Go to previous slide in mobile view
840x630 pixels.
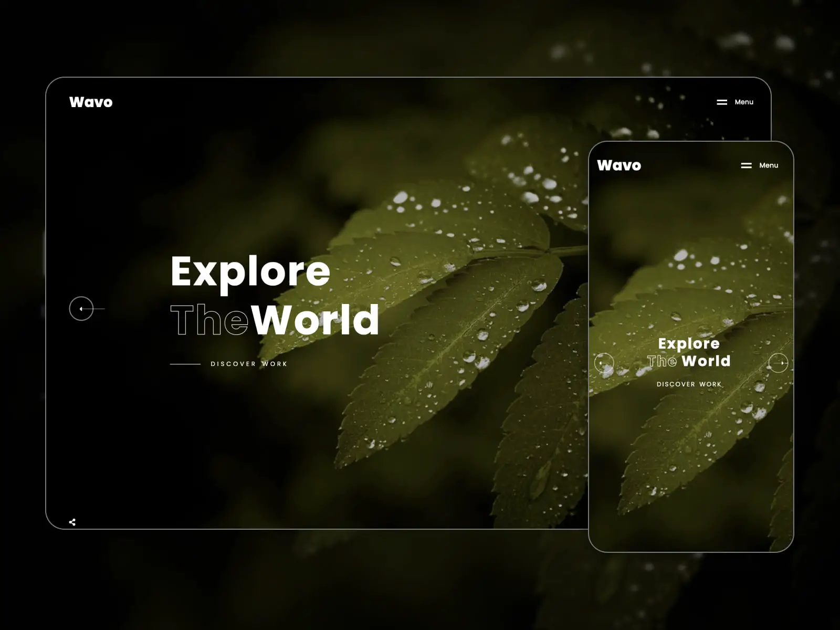click(604, 363)
